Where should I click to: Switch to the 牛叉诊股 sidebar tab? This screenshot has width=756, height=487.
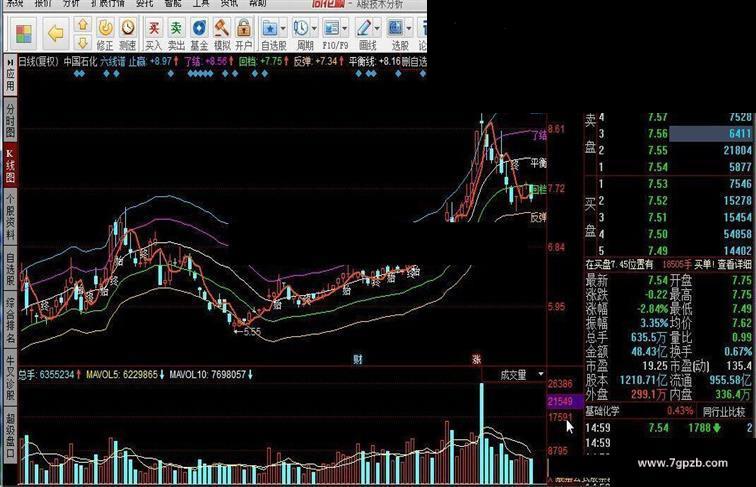point(10,378)
